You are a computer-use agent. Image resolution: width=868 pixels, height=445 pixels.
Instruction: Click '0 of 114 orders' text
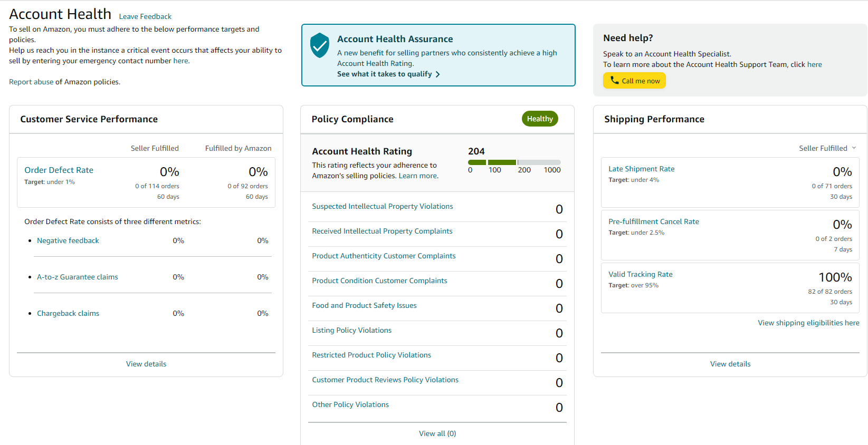tap(157, 186)
